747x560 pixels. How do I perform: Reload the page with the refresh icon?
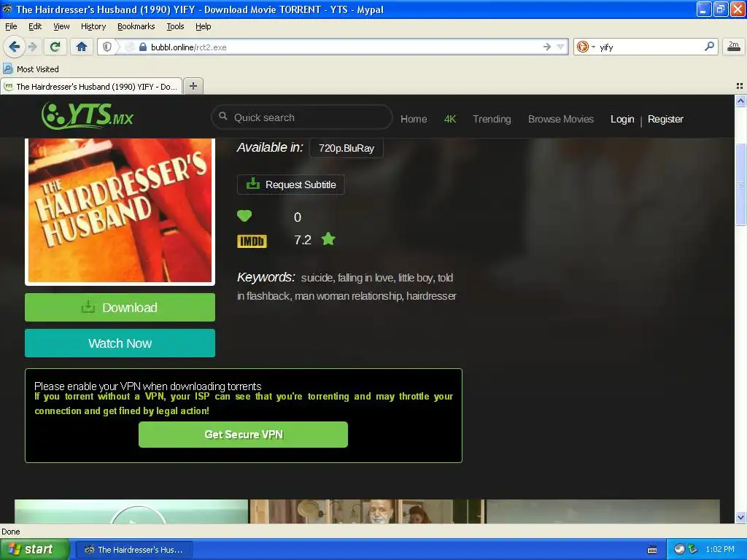55,47
